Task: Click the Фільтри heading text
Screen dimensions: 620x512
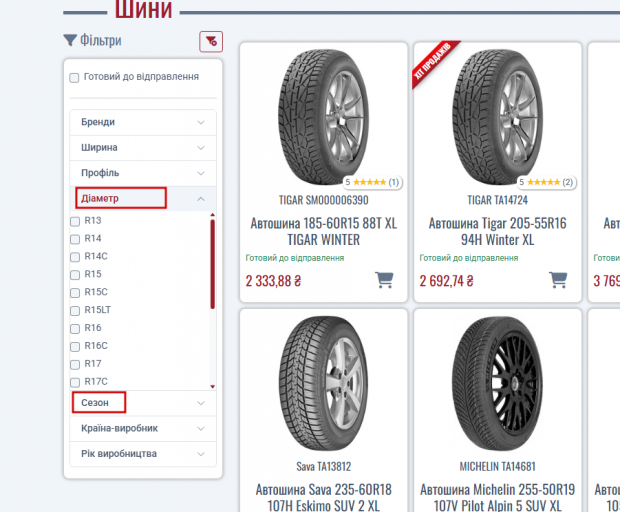Action: tap(100, 40)
